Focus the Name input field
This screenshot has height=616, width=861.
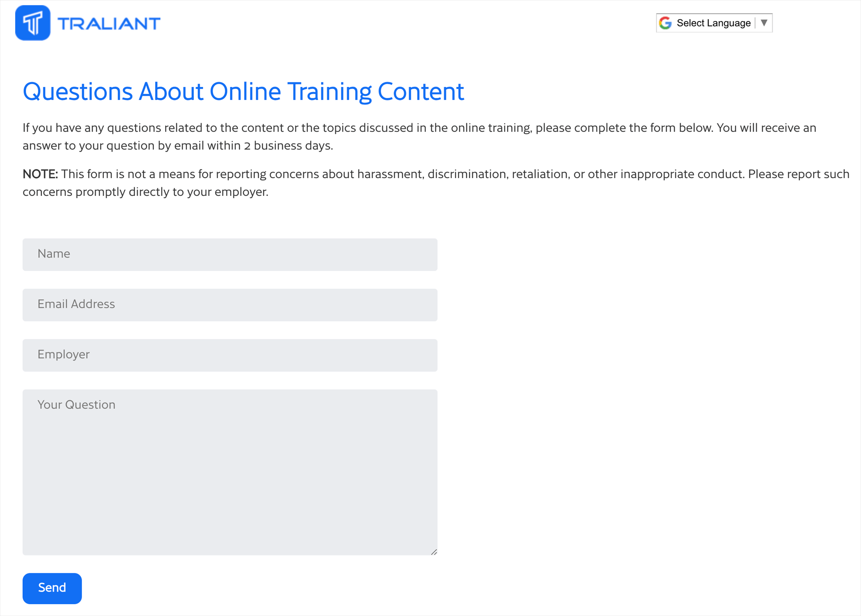click(230, 255)
